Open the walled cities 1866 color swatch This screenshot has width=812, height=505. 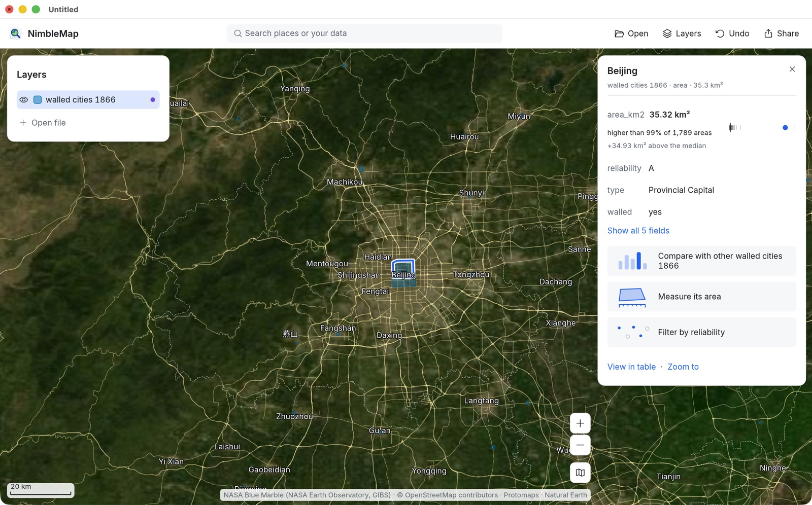coord(38,100)
